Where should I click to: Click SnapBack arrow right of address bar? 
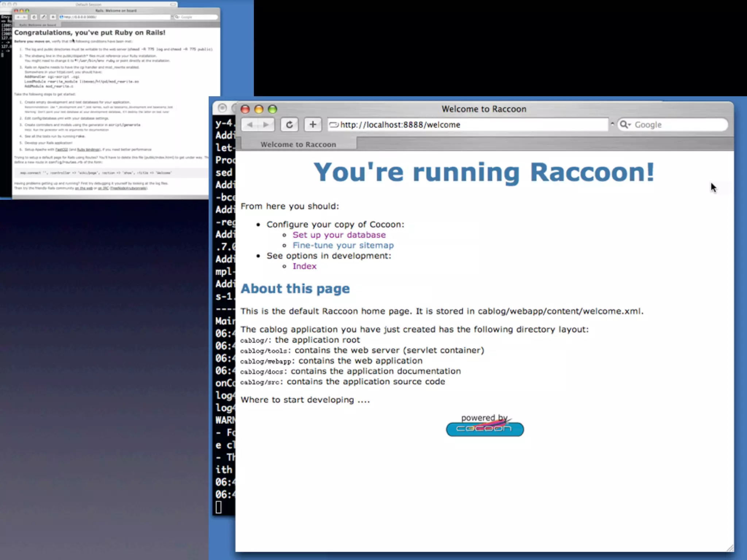point(612,124)
